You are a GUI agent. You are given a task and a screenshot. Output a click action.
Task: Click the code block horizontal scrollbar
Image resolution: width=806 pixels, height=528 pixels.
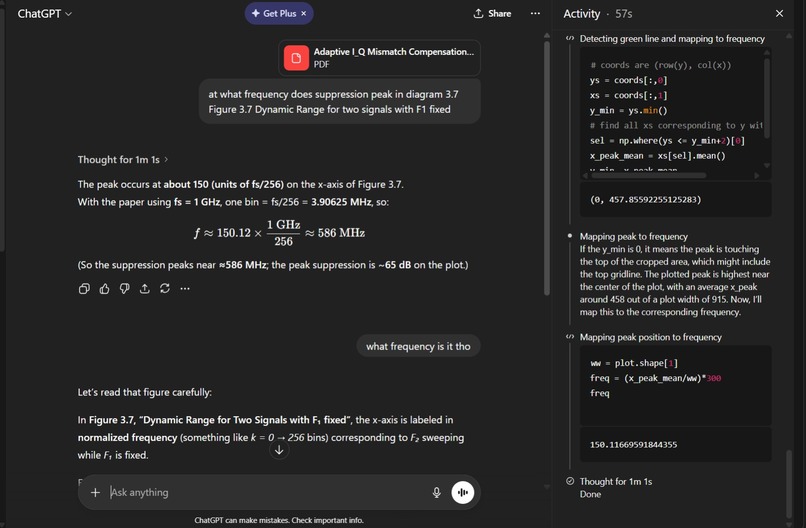pyautogui.click(x=649, y=175)
